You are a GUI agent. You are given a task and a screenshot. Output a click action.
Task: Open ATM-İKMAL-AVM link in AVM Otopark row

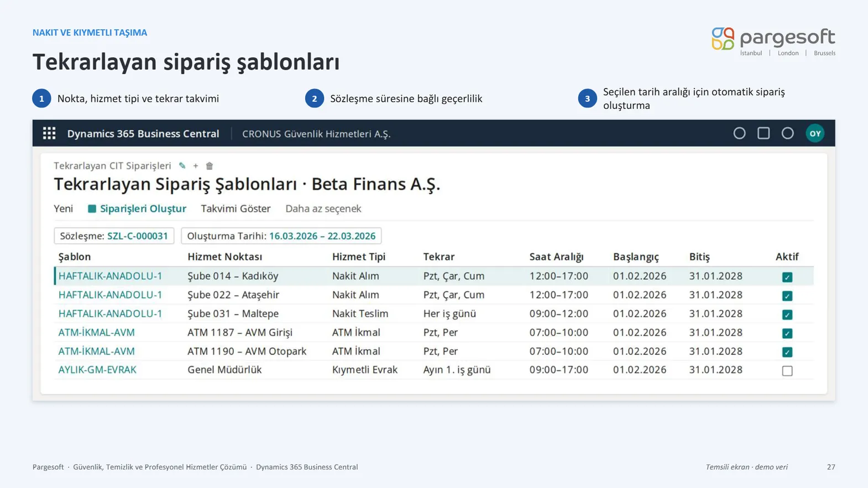tap(96, 351)
